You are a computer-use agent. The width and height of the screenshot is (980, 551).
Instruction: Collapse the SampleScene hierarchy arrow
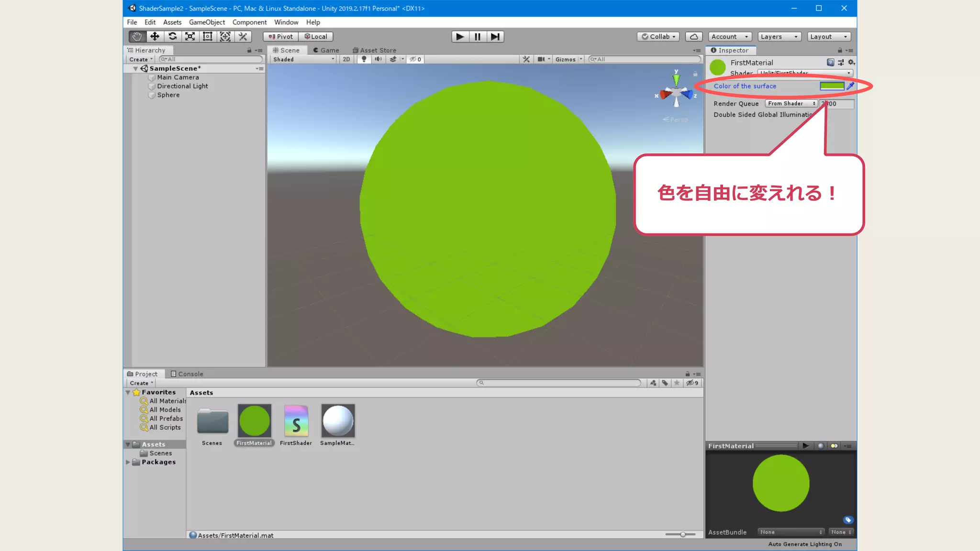coord(135,68)
